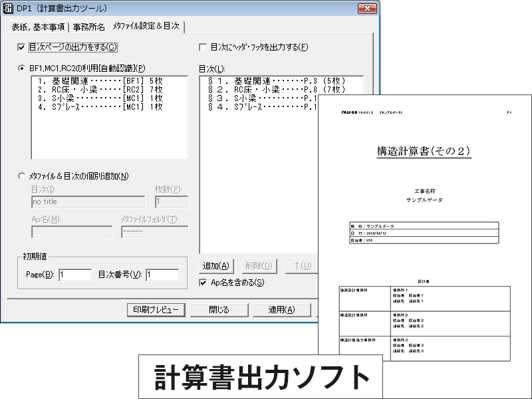Click the 目次番号 input field
The width and height of the screenshot is (532, 399).
point(162,275)
